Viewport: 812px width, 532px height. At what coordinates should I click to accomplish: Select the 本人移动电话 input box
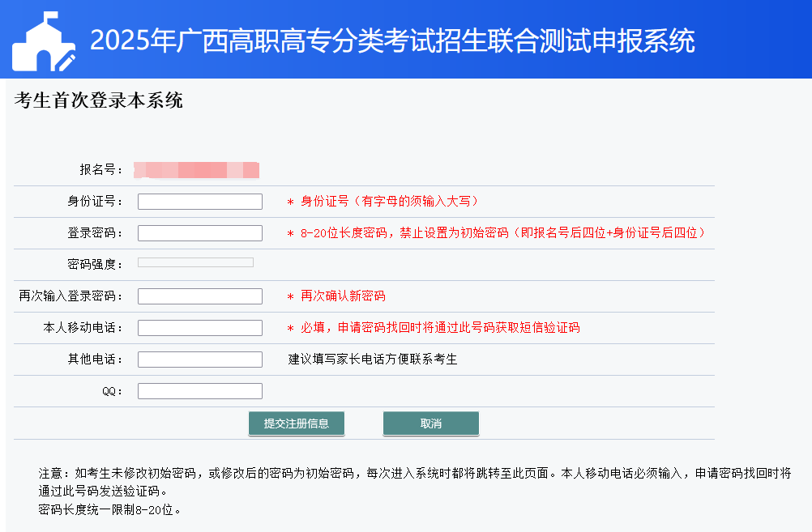[200, 328]
